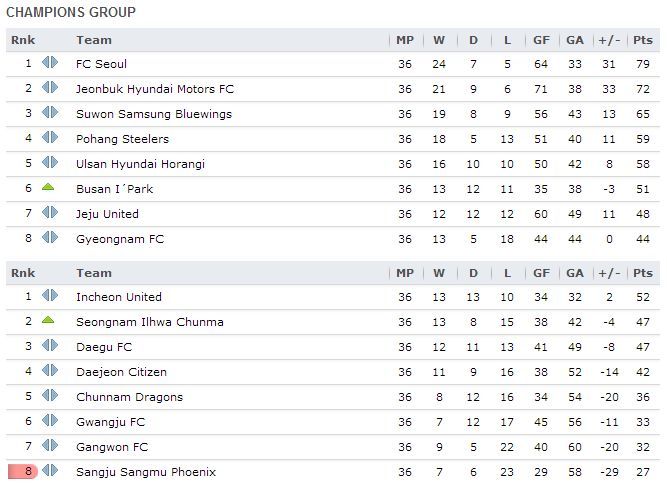Click the rank arrows next to Sangju Sangmu Phoenix

click(50, 470)
